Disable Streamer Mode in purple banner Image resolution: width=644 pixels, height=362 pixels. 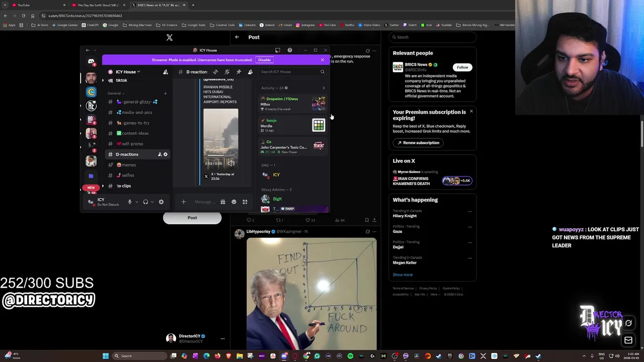(264, 60)
